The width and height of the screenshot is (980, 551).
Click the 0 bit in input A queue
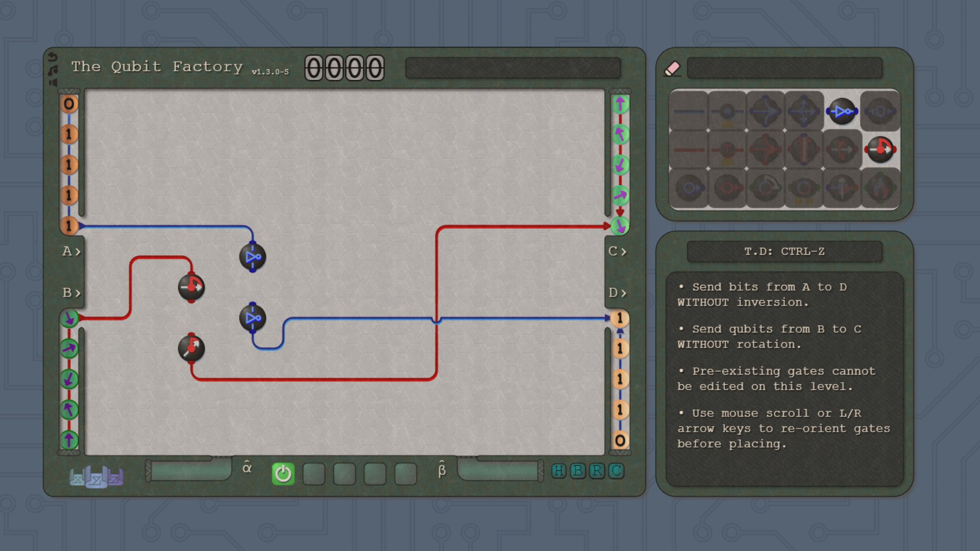pos(69,104)
